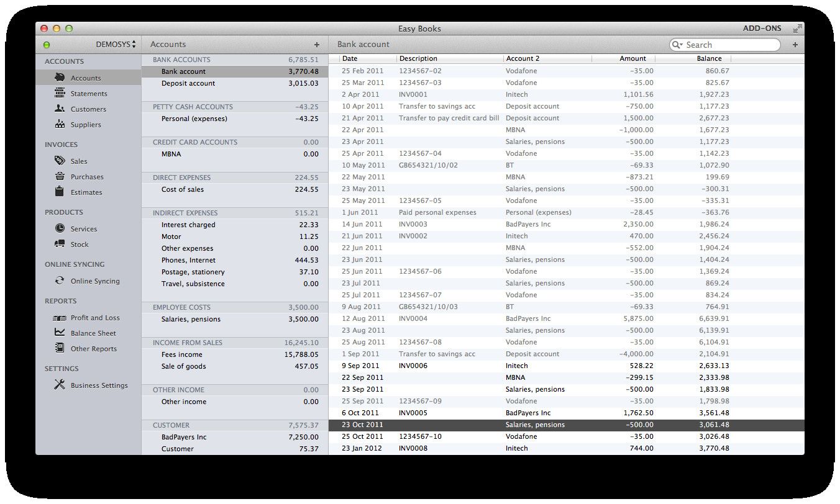Select the Paid personal expenses transaction
This screenshot has width=840, height=504.
pos(567,212)
